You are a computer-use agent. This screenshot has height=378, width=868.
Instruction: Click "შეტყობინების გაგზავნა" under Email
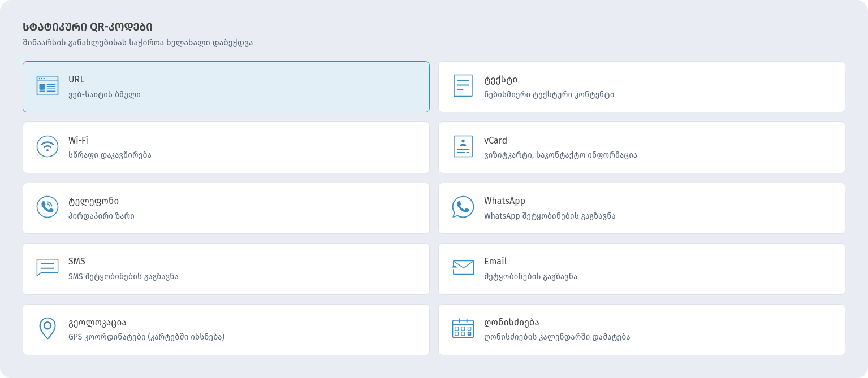click(x=530, y=276)
